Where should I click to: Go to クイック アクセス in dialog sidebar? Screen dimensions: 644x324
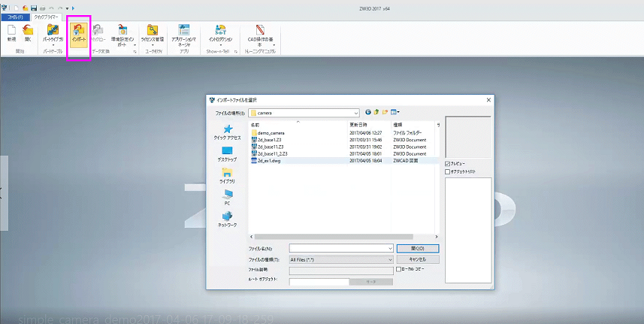[x=227, y=132]
